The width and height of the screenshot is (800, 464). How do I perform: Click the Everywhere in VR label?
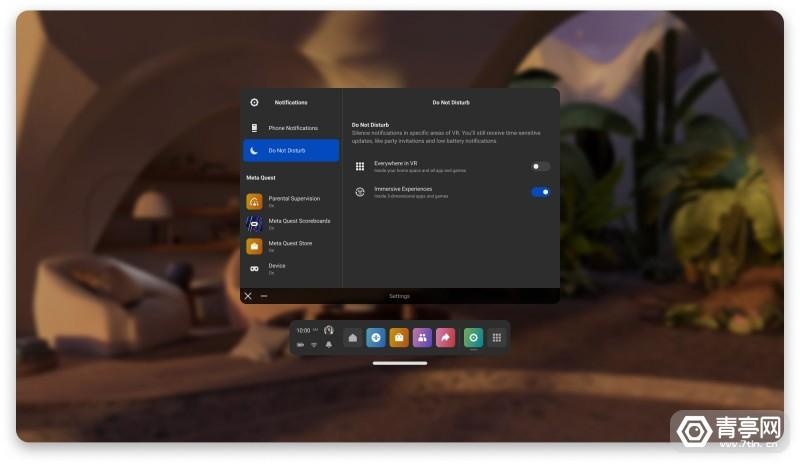pos(395,163)
